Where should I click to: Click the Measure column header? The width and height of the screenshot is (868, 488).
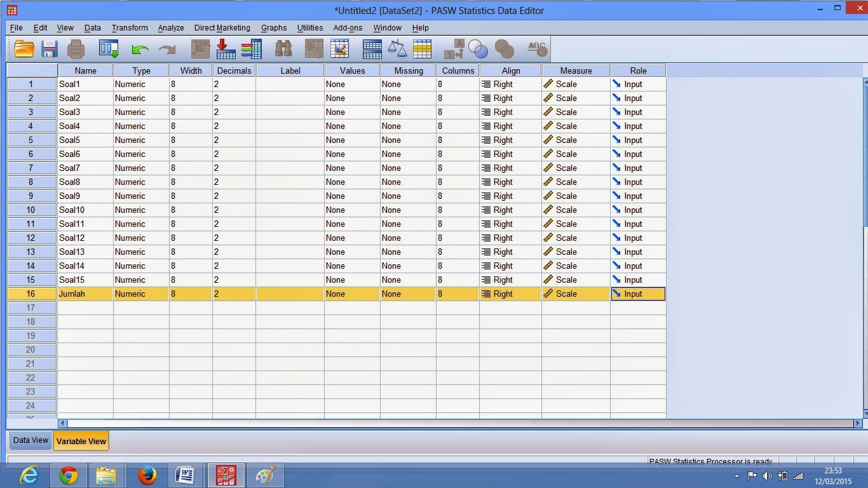[x=576, y=71]
